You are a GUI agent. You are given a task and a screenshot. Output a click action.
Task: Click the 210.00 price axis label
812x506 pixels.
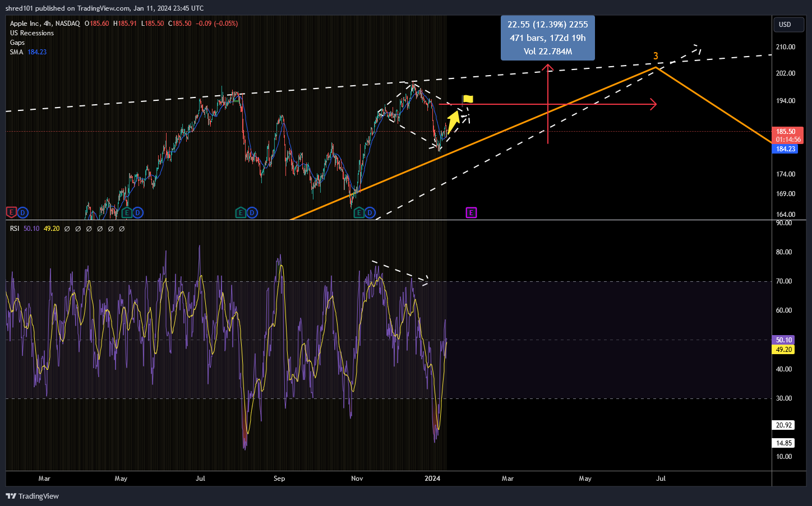(785, 47)
